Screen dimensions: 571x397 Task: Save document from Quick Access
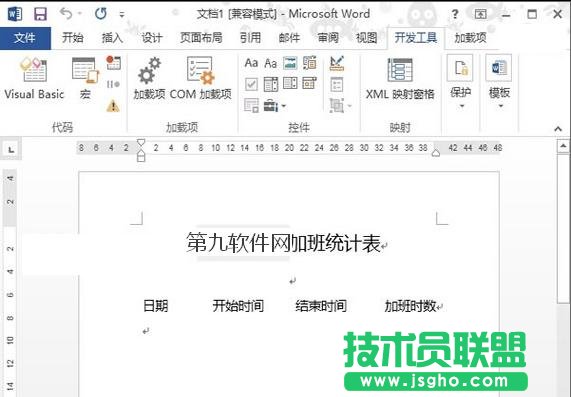(40, 14)
